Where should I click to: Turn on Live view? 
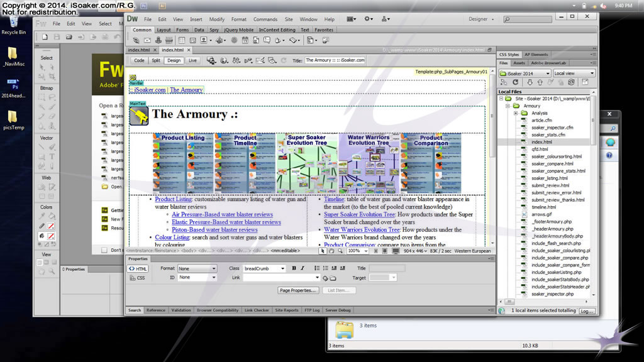click(x=192, y=60)
